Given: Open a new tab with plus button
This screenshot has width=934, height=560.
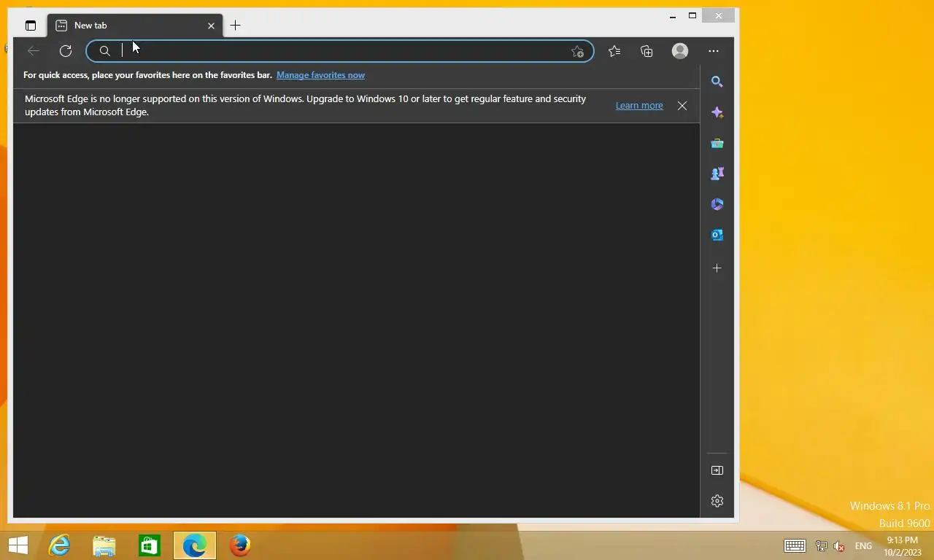Looking at the screenshot, I should click(x=236, y=26).
